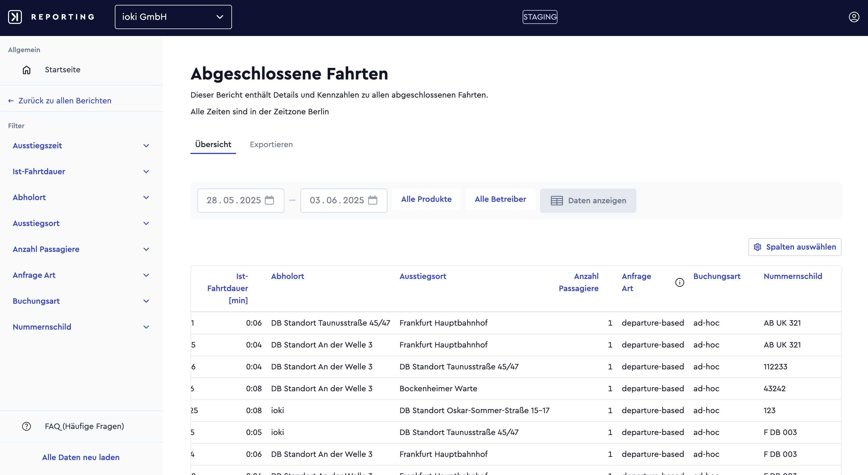This screenshot has width=868, height=475.
Task: Click the Spalten auswählen button
Action: [x=795, y=247]
